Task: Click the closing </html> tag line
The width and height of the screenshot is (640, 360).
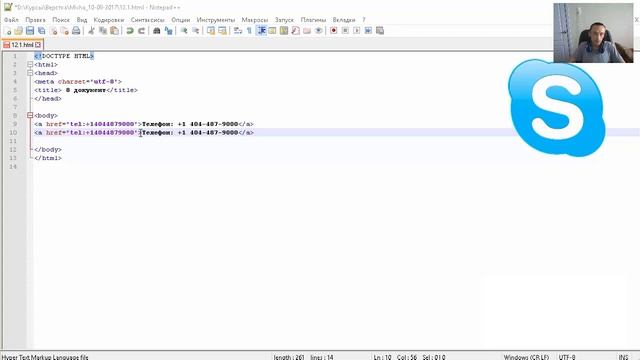Action: coord(48,158)
